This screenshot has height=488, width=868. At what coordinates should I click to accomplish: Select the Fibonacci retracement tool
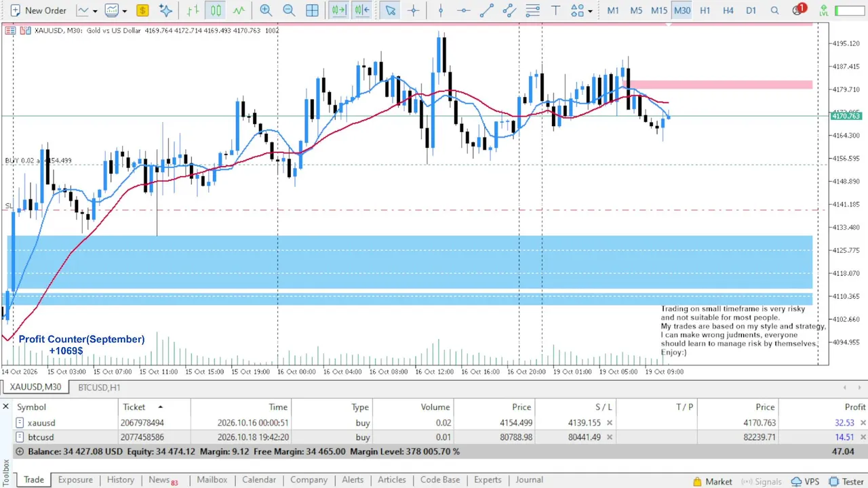[x=533, y=10]
